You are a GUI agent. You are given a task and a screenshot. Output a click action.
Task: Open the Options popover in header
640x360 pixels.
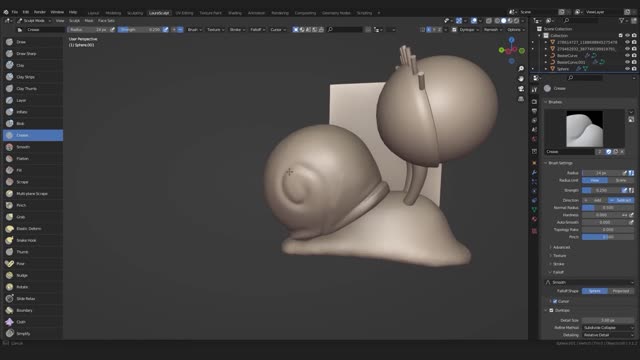(x=515, y=30)
